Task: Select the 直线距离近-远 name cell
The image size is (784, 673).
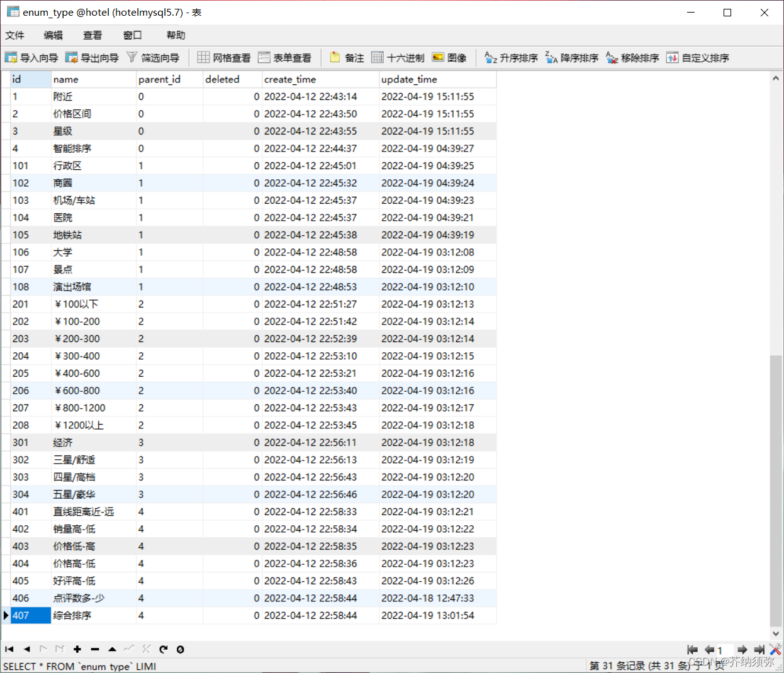Action: [94, 511]
